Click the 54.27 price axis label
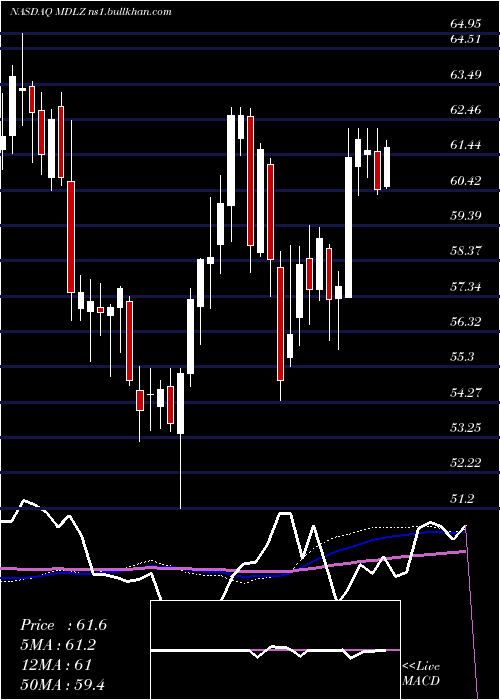The height and width of the screenshot is (700, 500). pyautogui.click(x=466, y=392)
